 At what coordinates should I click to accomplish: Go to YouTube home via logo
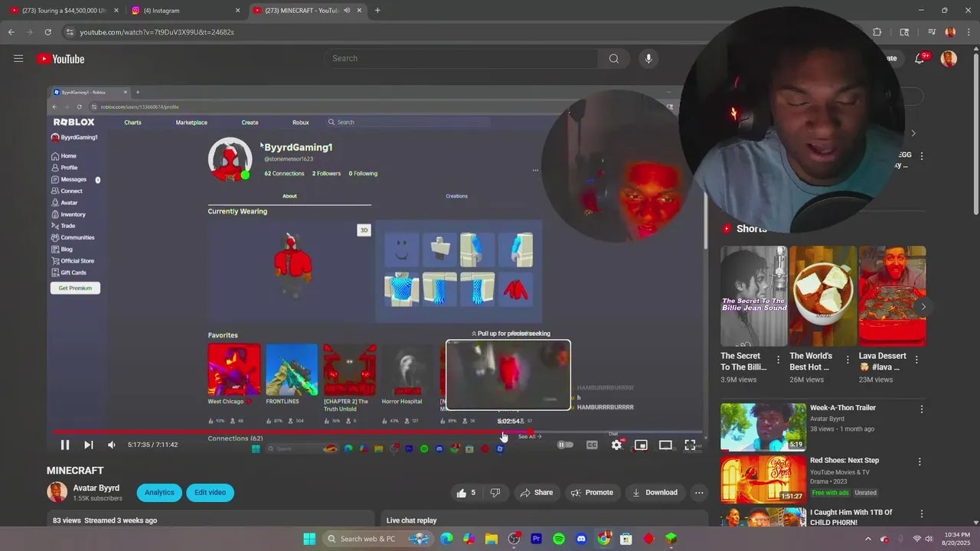[60, 59]
